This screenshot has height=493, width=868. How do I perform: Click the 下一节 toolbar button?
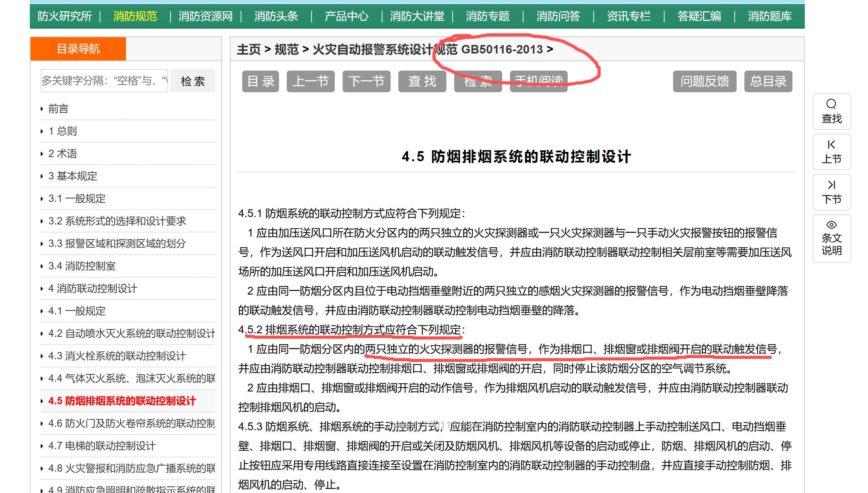pos(366,81)
